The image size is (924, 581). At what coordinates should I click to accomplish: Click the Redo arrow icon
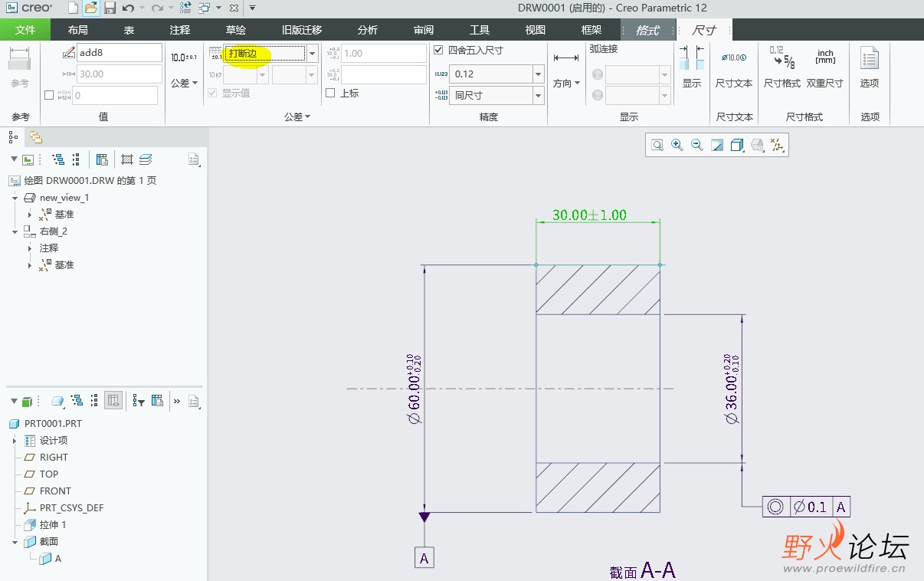point(157,8)
